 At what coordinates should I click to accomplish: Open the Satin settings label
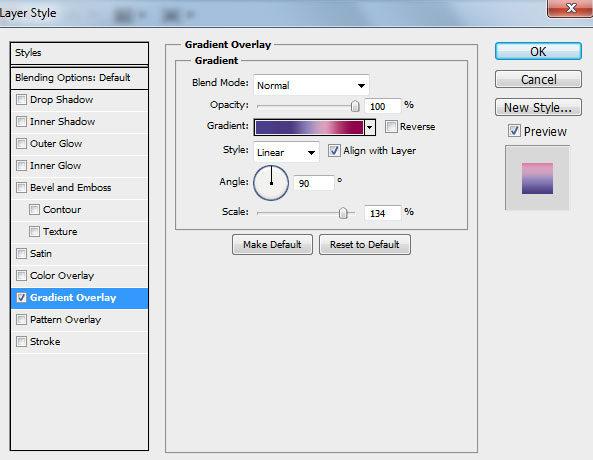tap(40, 253)
